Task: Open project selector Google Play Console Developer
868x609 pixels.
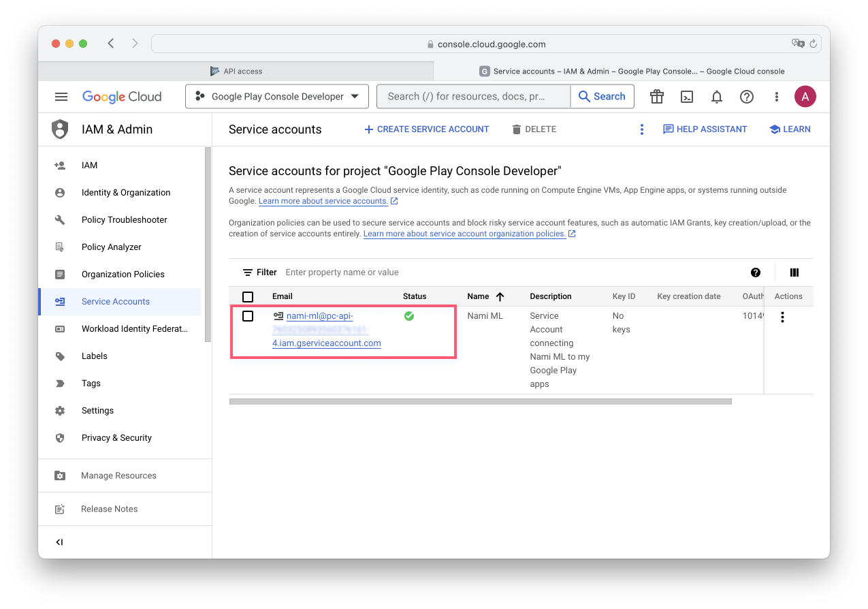Action: (277, 97)
